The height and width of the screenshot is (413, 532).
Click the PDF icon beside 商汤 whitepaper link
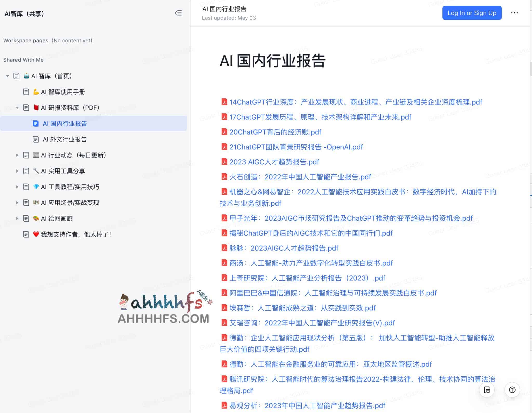click(x=224, y=263)
